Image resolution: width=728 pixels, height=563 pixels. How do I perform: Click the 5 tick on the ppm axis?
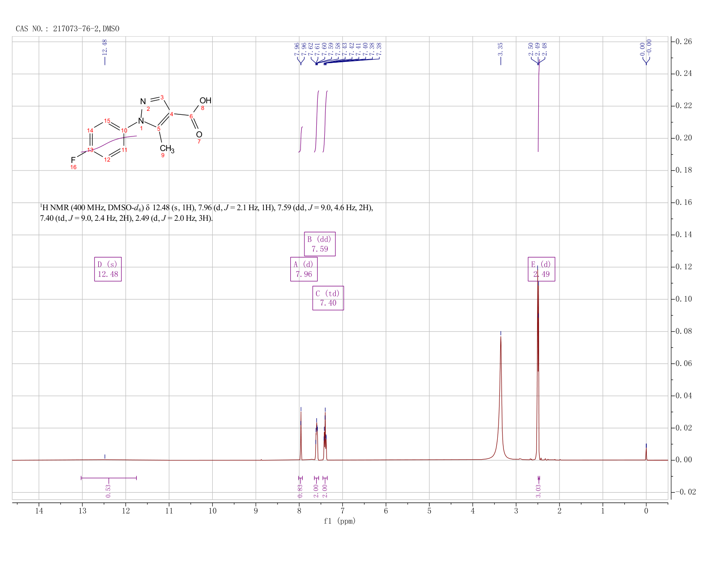[429, 511]
